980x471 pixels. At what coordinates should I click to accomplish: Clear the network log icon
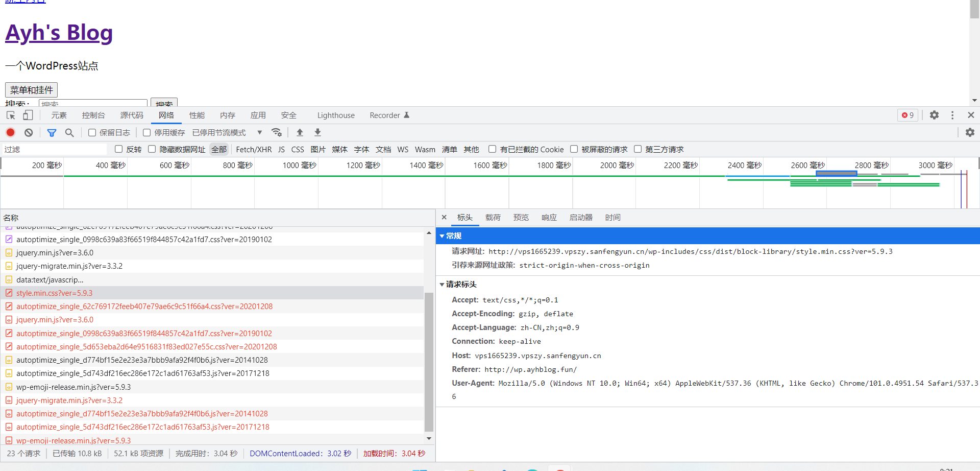[x=29, y=132]
